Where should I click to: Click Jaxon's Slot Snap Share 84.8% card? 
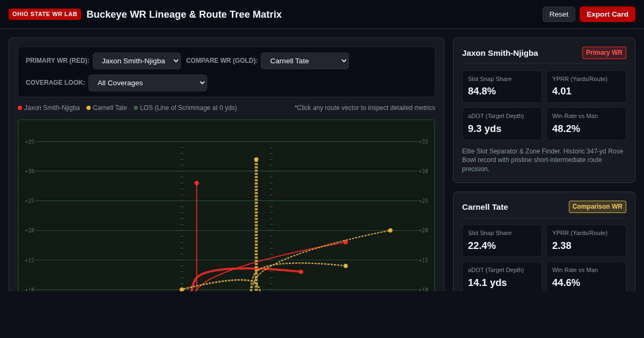502,86
